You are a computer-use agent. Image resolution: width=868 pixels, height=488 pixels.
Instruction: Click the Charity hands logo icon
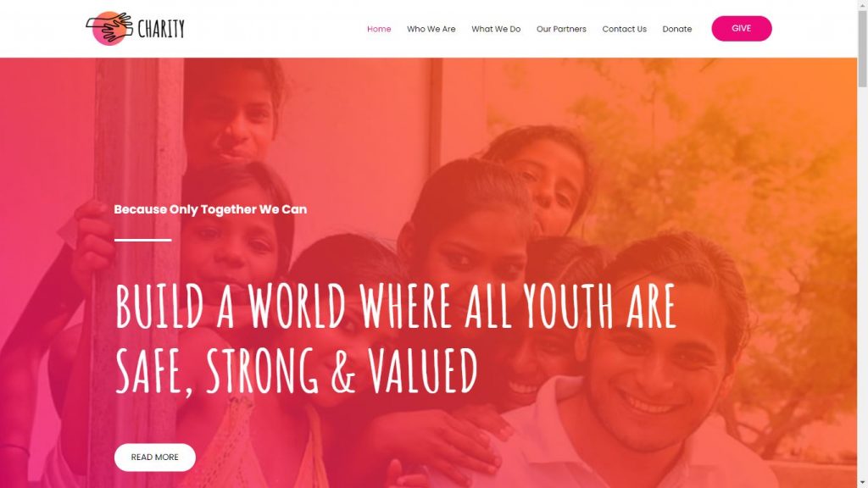(109, 28)
